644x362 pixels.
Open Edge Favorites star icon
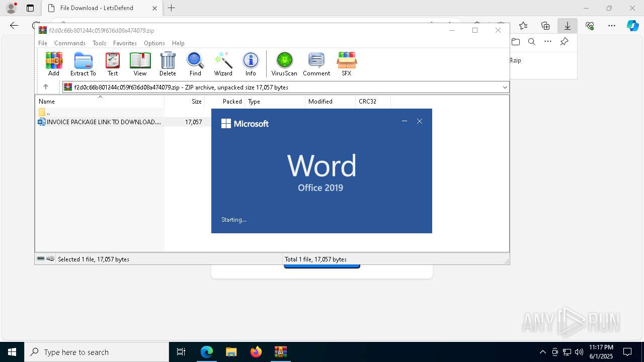523,26
